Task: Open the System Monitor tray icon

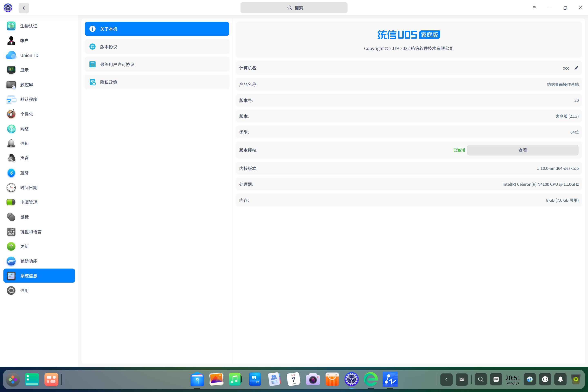Action: 530,379
